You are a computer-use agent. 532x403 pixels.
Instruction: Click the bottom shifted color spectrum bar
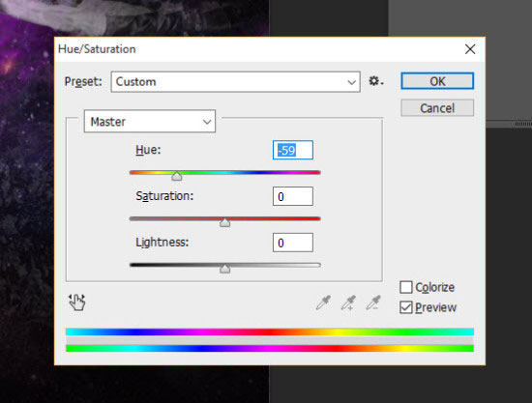pos(270,348)
